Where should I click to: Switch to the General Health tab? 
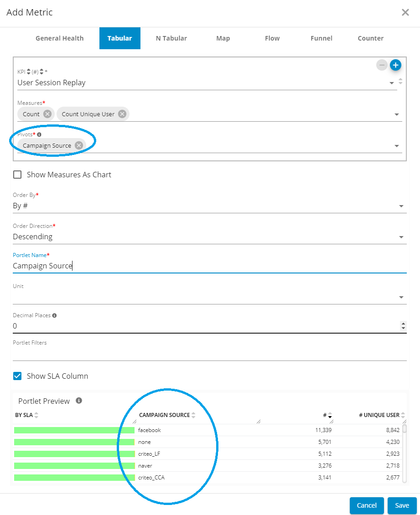(60, 38)
